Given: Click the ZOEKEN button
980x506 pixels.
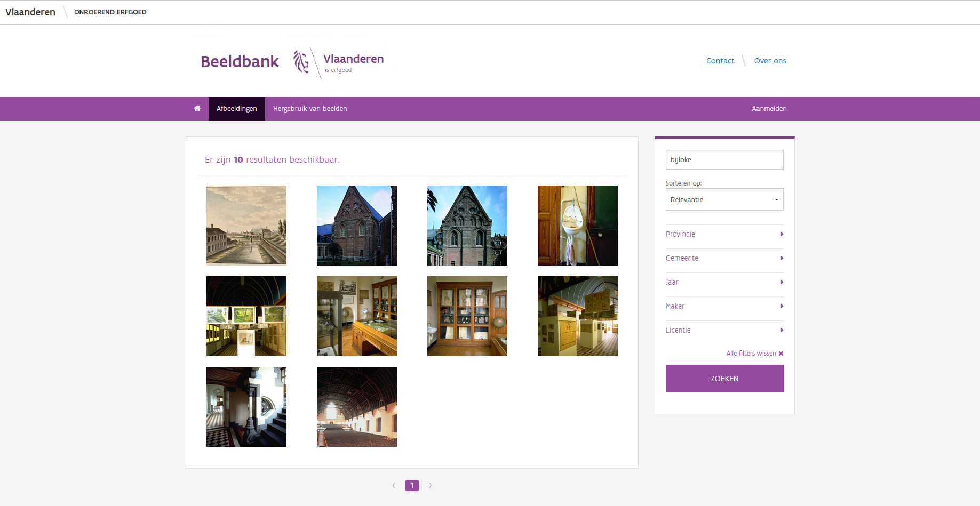Looking at the screenshot, I should click(724, 379).
